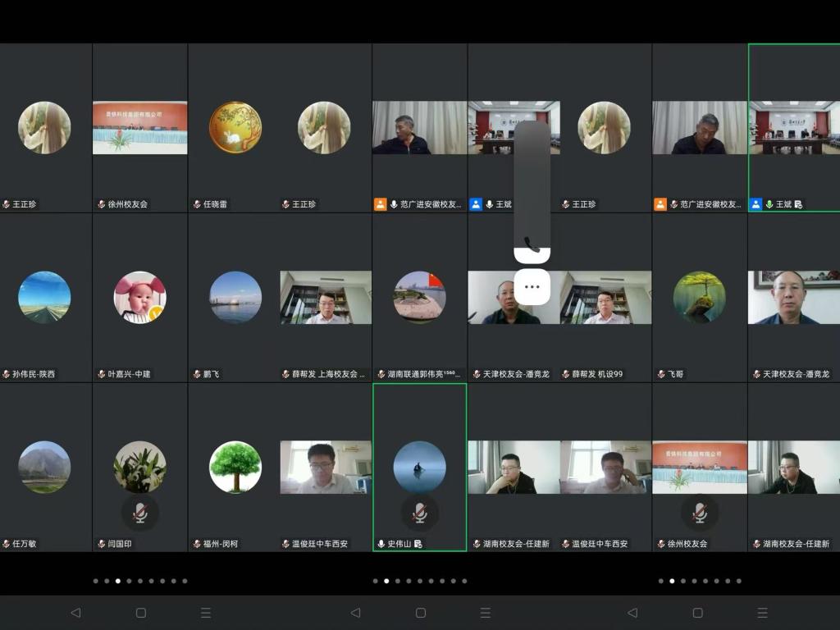
Task: Tap the hang-up phone icon in floating bar
Action: click(x=532, y=245)
